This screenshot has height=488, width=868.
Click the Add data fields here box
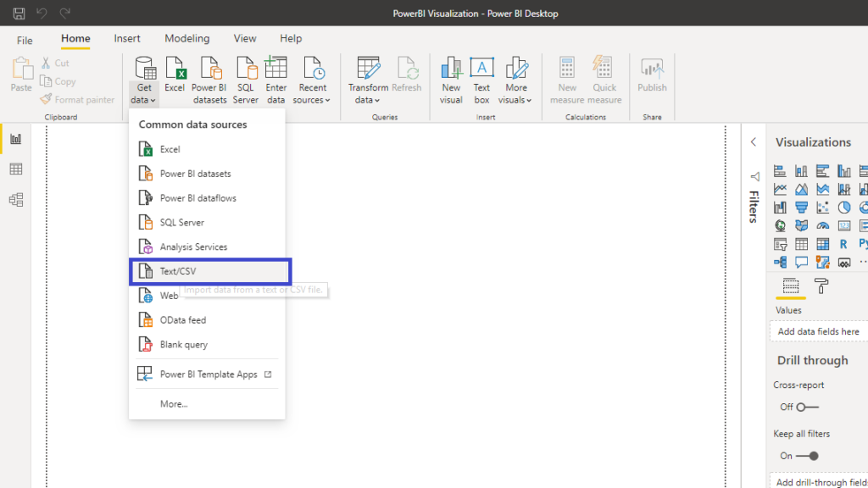coord(818,331)
